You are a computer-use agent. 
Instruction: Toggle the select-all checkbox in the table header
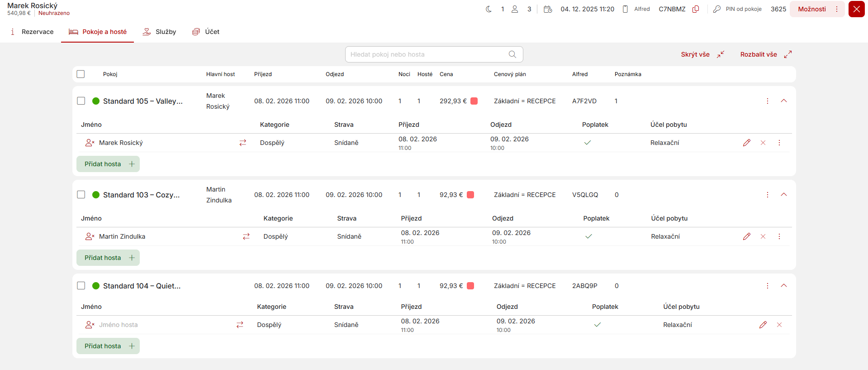click(81, 74)
